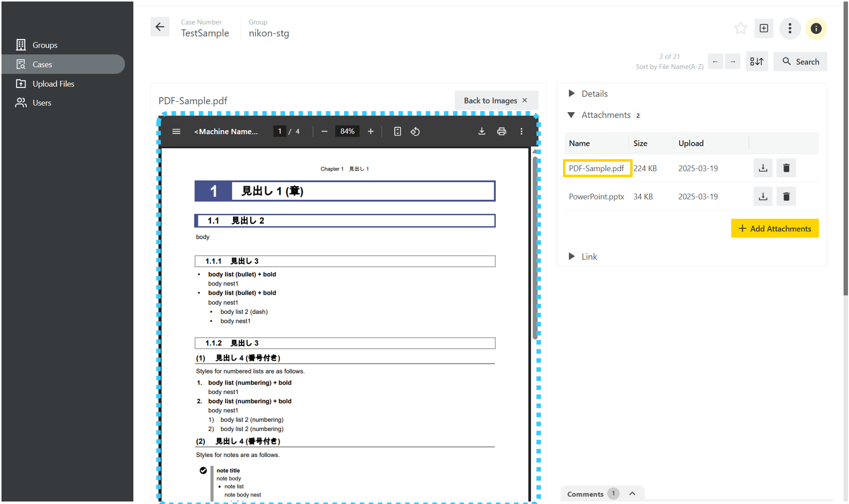Go to the previous case arrow

tap(715, 62)
